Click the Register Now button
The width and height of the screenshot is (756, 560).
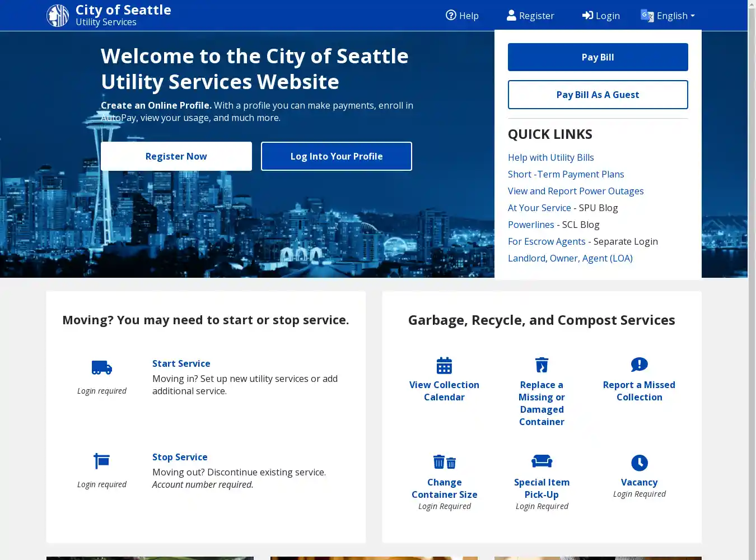coord(176,156)
